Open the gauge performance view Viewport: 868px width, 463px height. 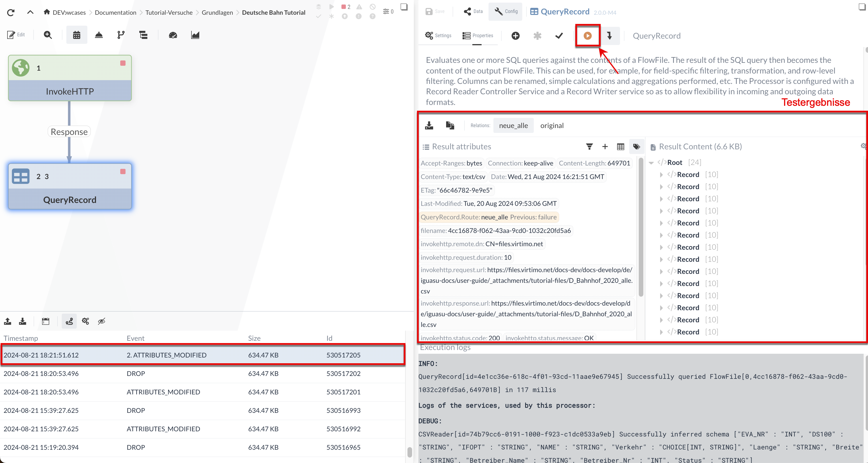click(172, 35)
